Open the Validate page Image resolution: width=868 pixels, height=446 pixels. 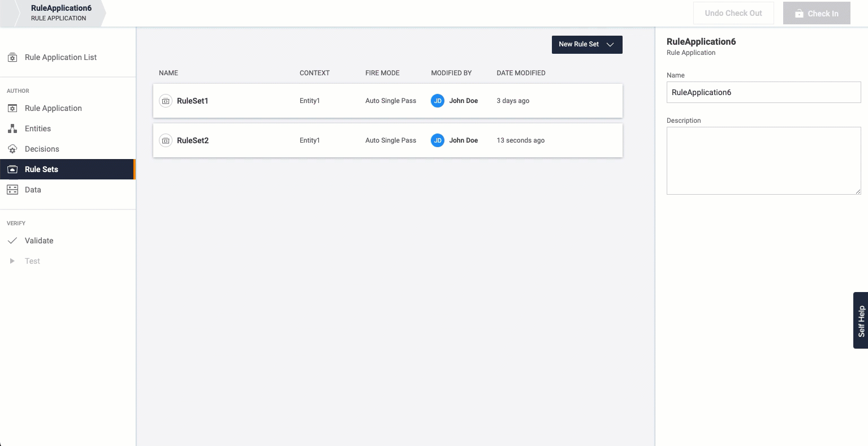click(x=39, y=241)
